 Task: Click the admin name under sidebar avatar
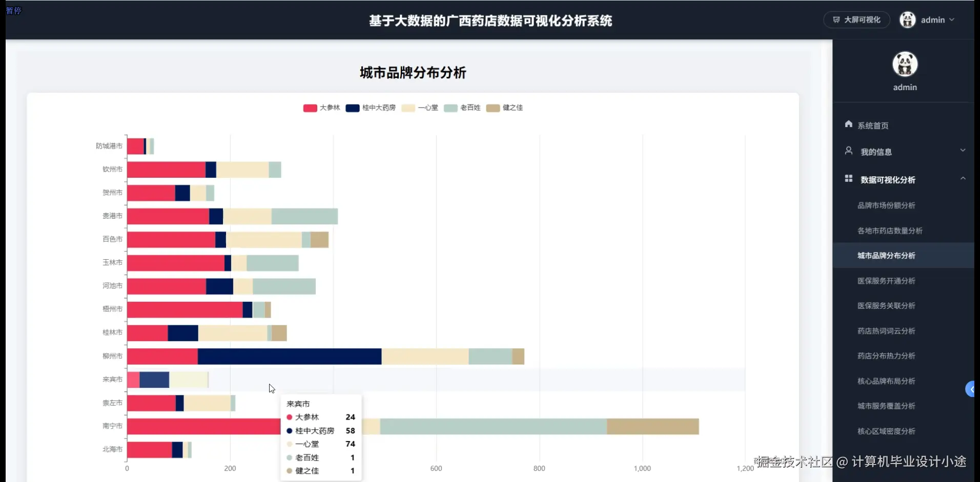(905, 88)
